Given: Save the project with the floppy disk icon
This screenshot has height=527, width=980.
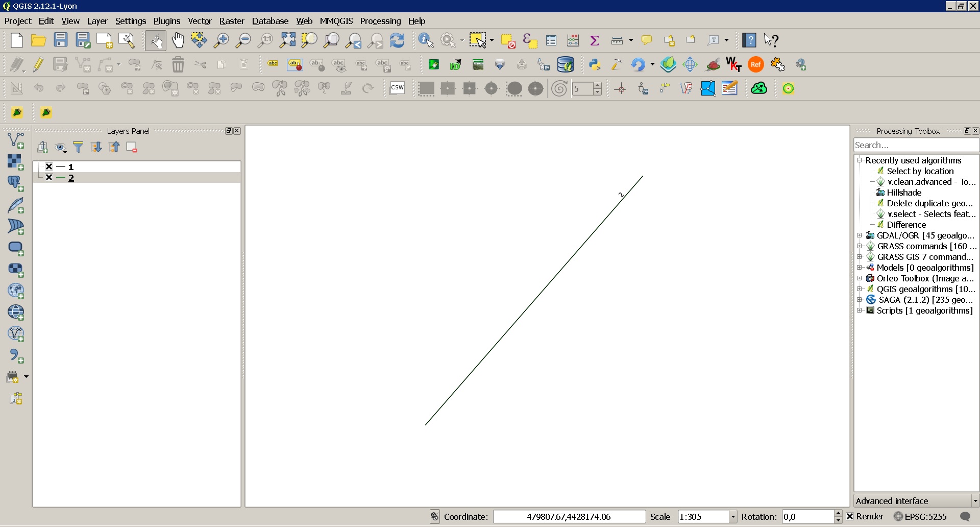Looking at the screenshot, I should (x=61, y=40).
